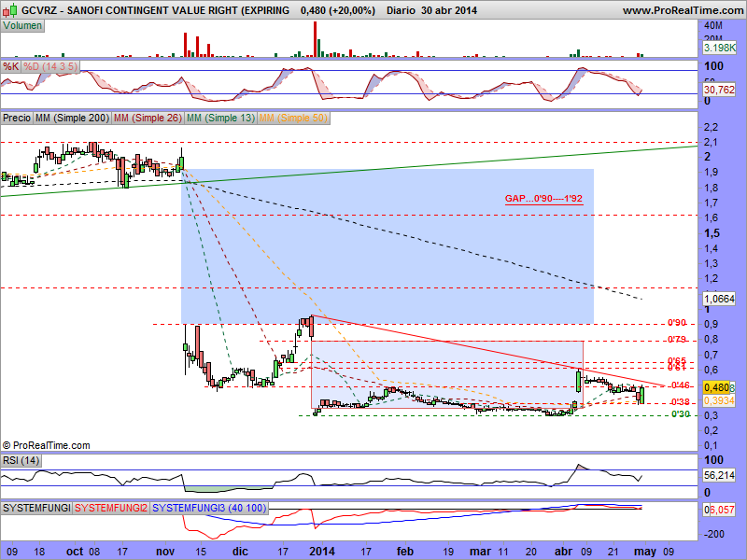Click the abr month marker on time axis
Viewport: 747px width, 560px height.
coord(564,552)
